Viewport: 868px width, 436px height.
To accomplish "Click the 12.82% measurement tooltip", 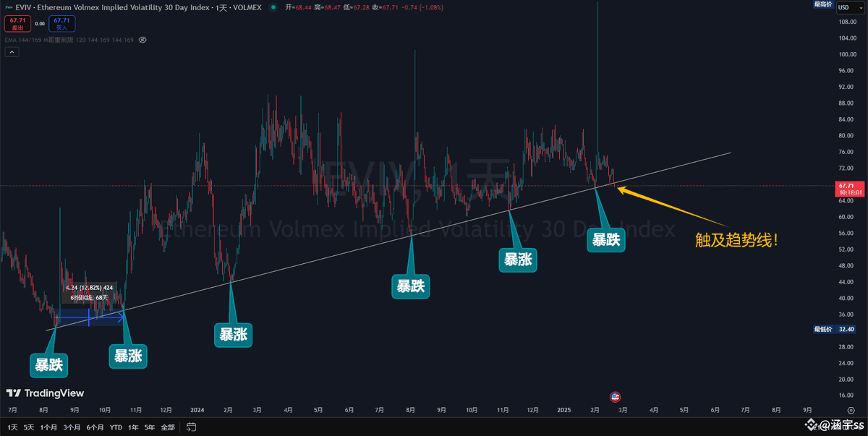I will (x=89, y=291).
